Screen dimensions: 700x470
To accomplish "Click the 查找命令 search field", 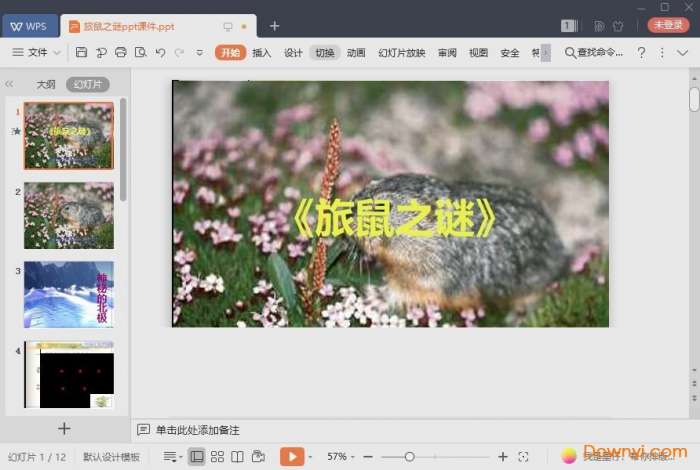I will pyautogui.click(x=594, y=53).
